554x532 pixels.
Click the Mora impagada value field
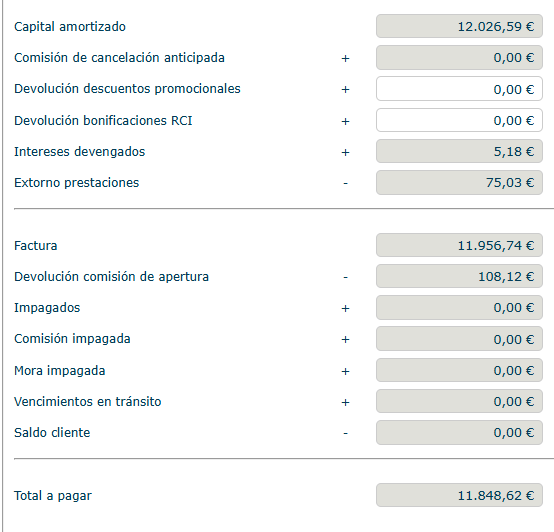(x=459, y=370)
